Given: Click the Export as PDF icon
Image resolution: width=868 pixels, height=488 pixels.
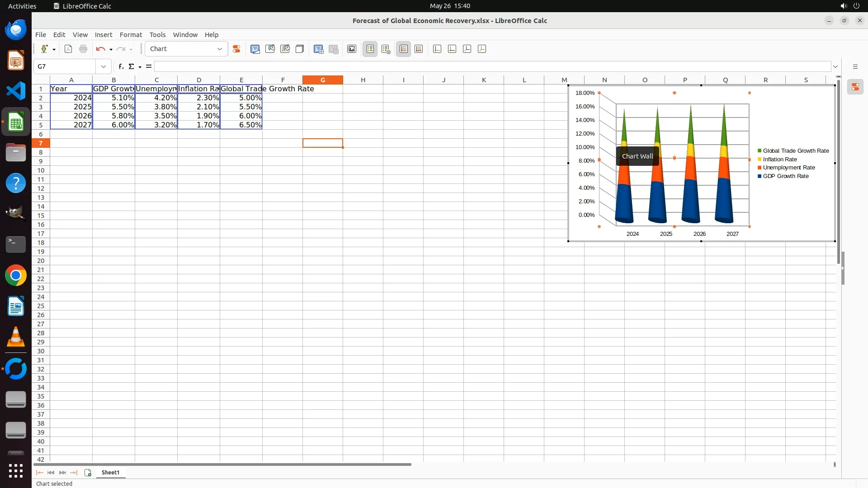Looking at the screenshot, I should (68, 49).
